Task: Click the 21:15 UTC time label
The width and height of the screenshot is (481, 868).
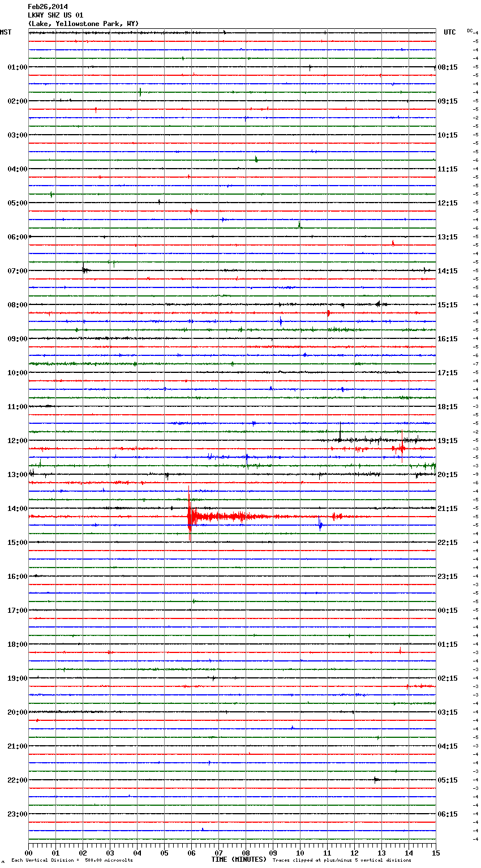Action: click(448, 509)
